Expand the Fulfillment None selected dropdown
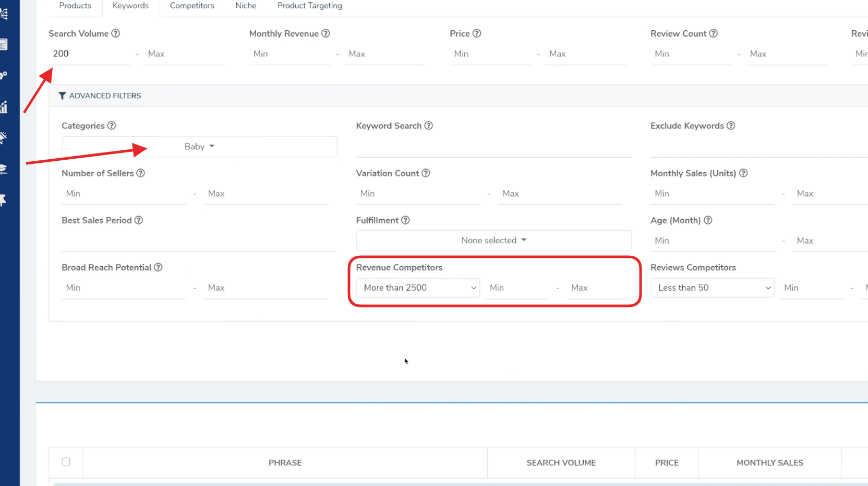 pos(493,241)
